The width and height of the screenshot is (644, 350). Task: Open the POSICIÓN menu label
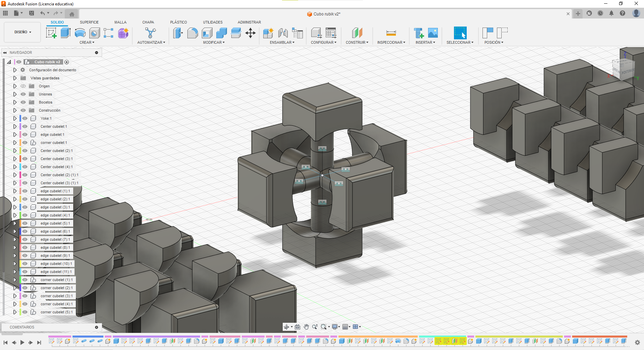tap(494, 42)
